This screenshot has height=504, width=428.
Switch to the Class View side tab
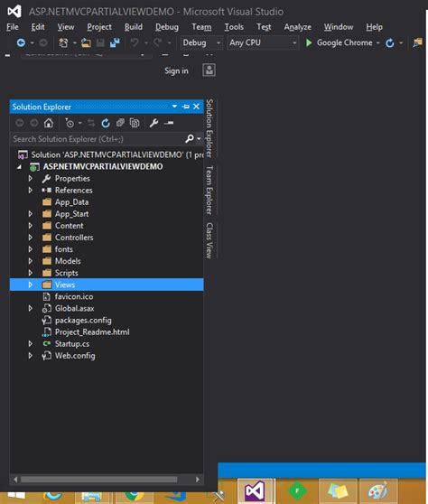(209, 240)
